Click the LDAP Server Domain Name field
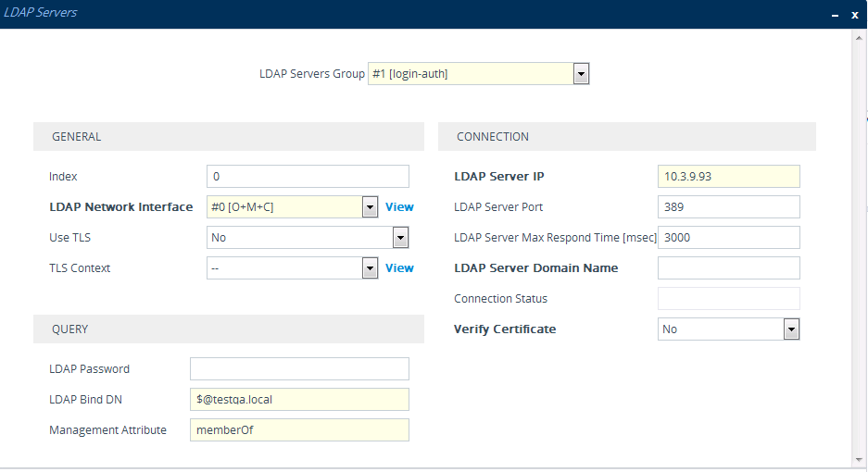This screenshot has width=868, height=472. [728, 268]
